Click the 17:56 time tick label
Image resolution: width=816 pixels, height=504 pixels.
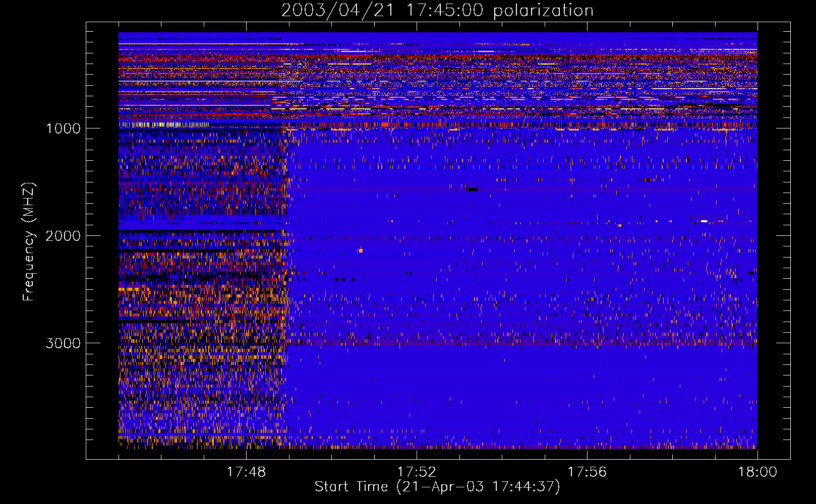coord(587,472)
